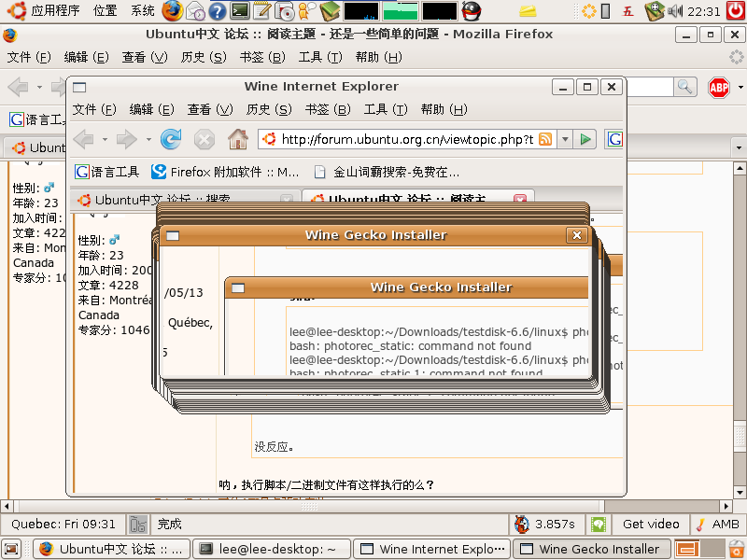Screen dimensions: 747x560
Task: Click the Adblock Plus ABP icon
Action: 719,88
